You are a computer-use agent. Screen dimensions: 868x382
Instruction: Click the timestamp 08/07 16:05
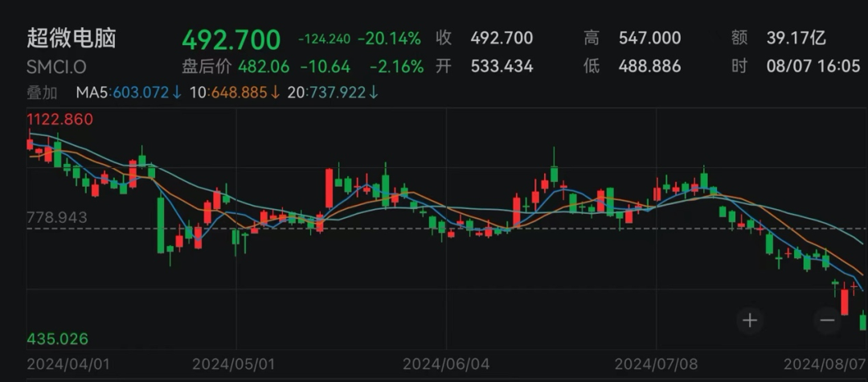pos(813,67)
